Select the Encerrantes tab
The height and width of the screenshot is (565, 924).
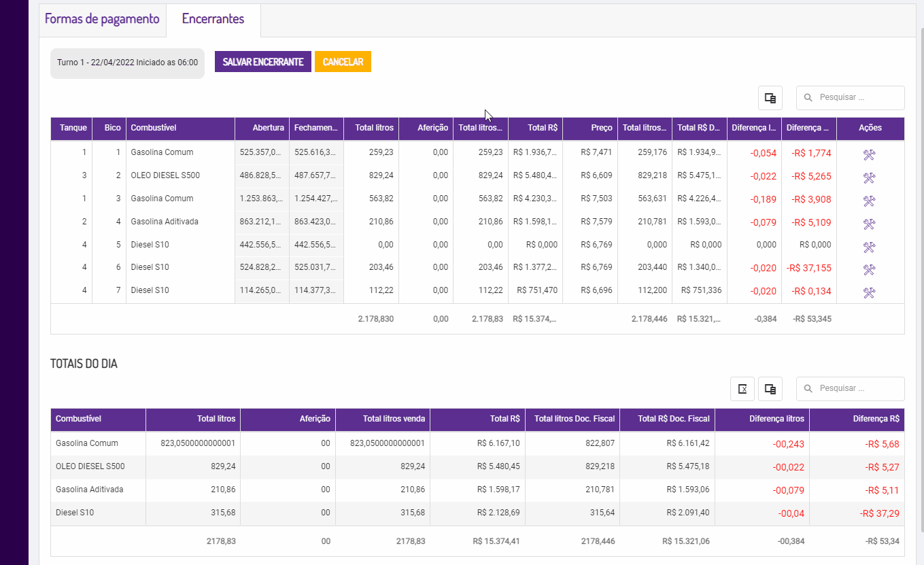point(213,19)
